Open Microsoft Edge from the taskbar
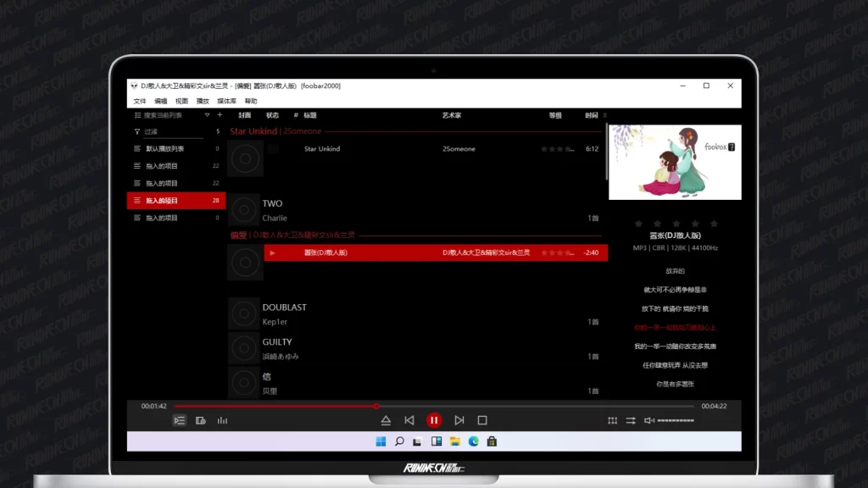The width and height of the screenshot is (868, 488). 473,441
